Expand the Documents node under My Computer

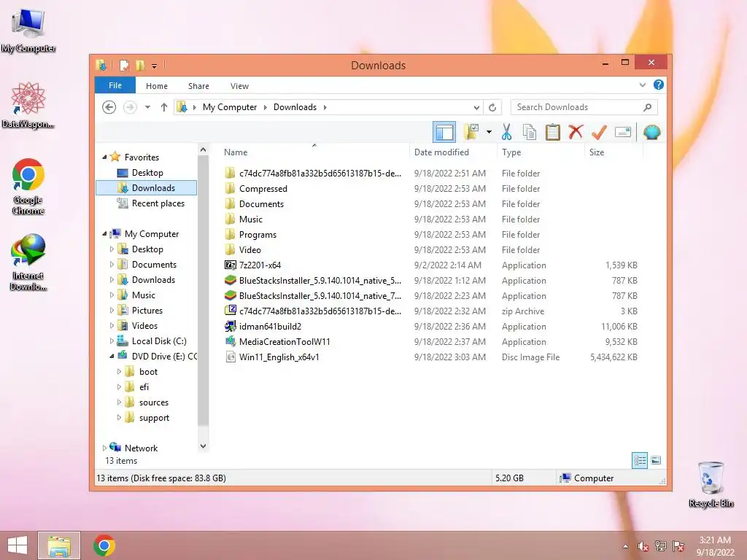coord(112,264)
